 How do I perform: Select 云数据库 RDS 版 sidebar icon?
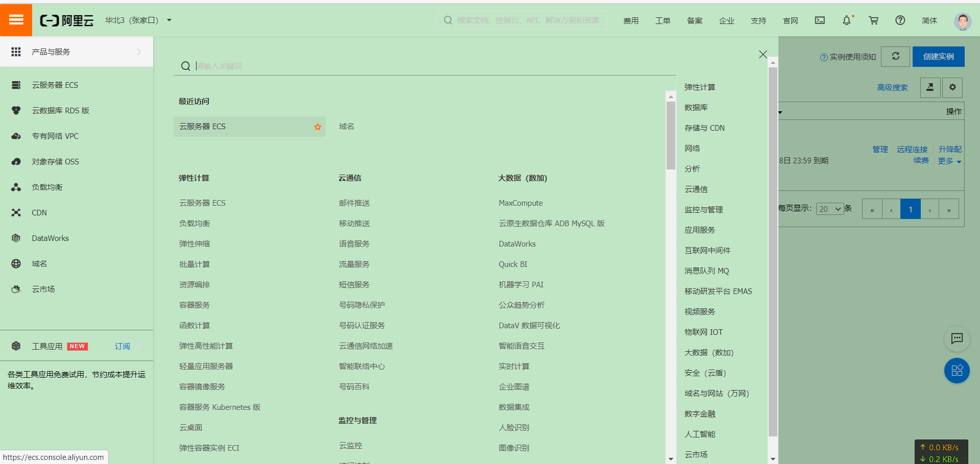16,110
